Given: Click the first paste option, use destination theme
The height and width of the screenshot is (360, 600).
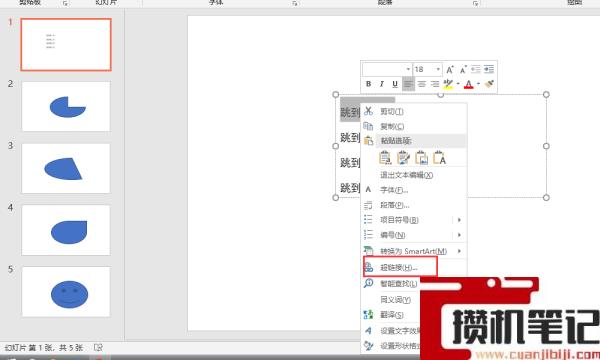Looking at the screenshot, I should (x=385, y=157).
